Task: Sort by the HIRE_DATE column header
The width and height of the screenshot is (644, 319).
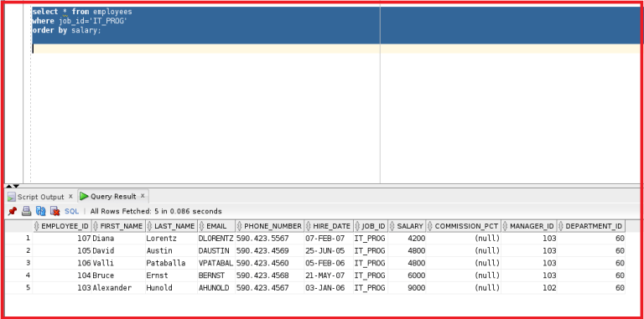Action: [x=329, y=226]
